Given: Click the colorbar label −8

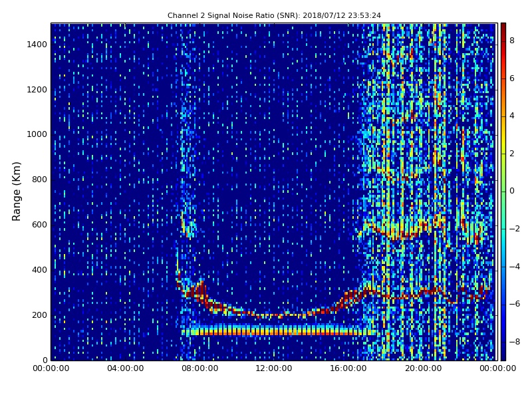Looking at the screenshot, I should pyautogui.click(x=515, y=342).
